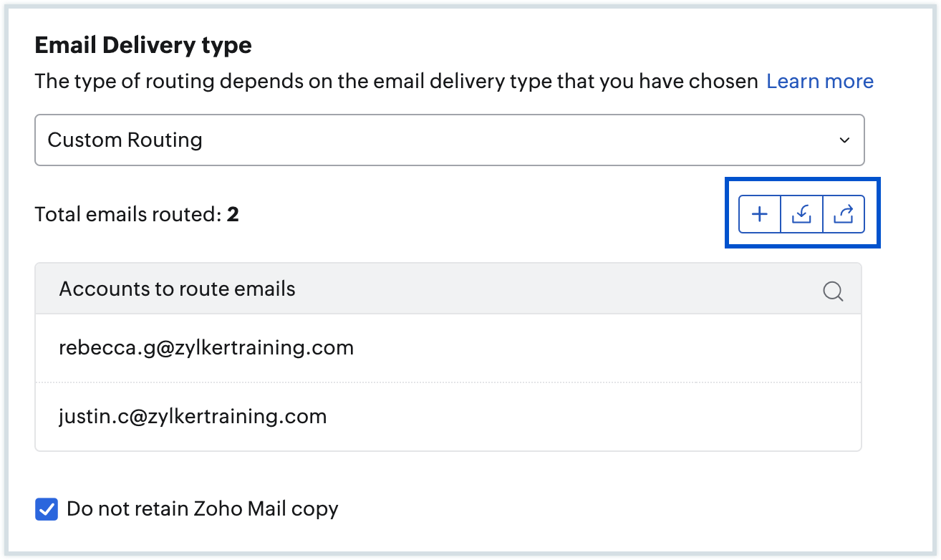Click the routed emails count number 2
Image resolution: width=941 pixels, height=560 pixels.
[x=233, y=214]
